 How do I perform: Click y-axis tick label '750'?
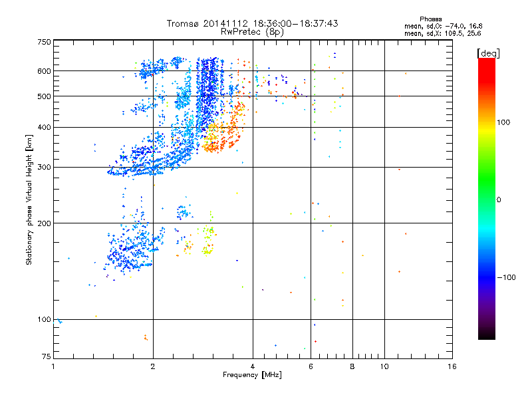[x=44, y=42]
